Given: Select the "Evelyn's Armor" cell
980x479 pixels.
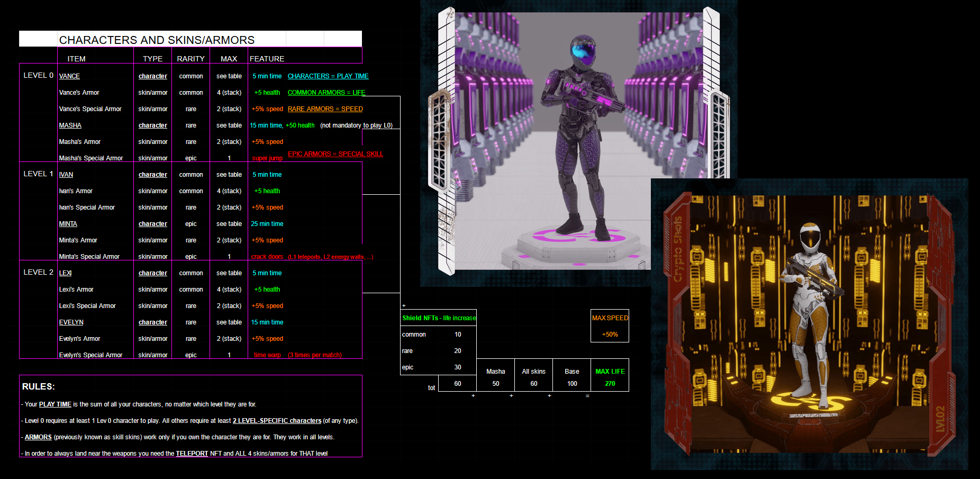Looking at the screenshot, I should [80, 339].
